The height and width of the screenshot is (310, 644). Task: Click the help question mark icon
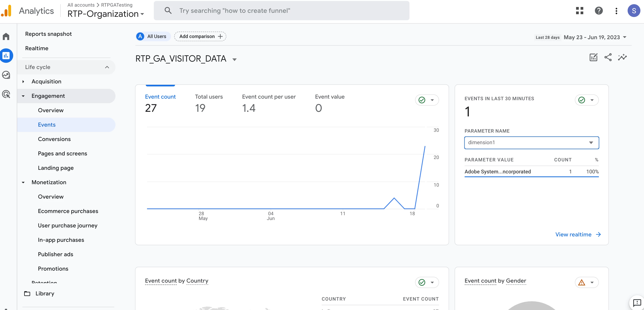(x=598, y=11)
